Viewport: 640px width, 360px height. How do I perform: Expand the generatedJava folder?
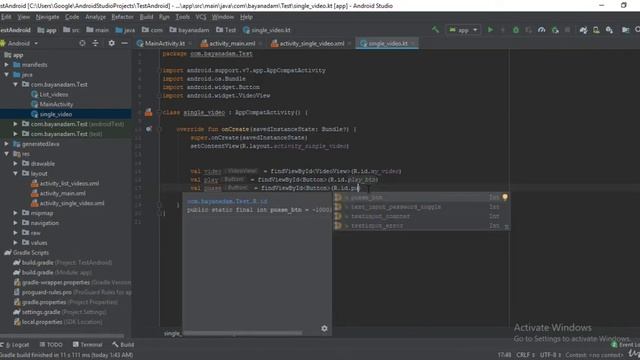[7, 144]
